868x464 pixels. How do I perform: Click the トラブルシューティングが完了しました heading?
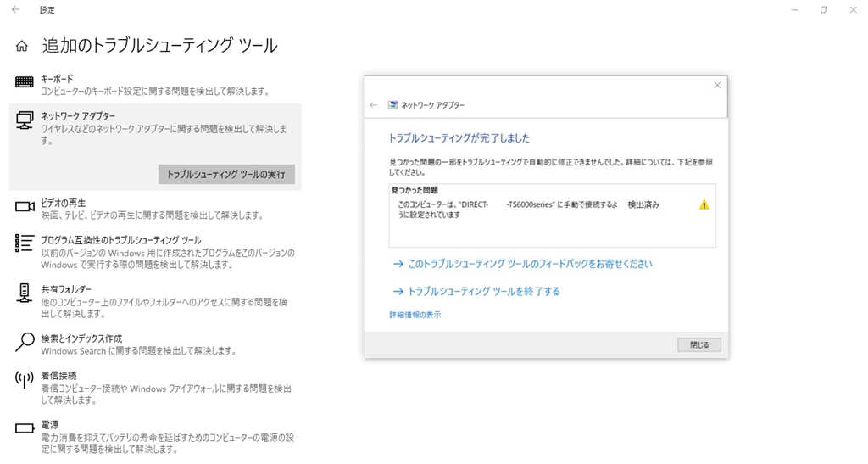tap(459, 138)
